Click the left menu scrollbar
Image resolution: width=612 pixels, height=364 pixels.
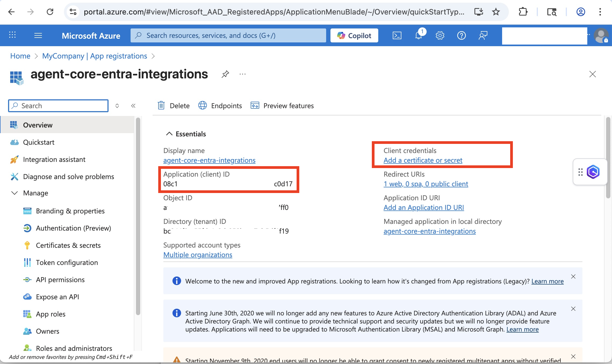click(x=138, y=216)
